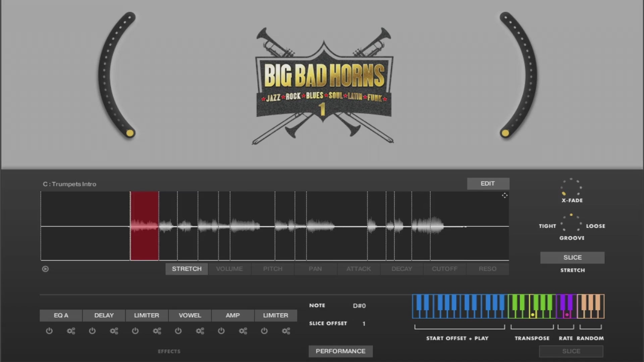Select the STRETCH tab
The height and width of the screenshot is (362, 644).
(x=187, y=269)
